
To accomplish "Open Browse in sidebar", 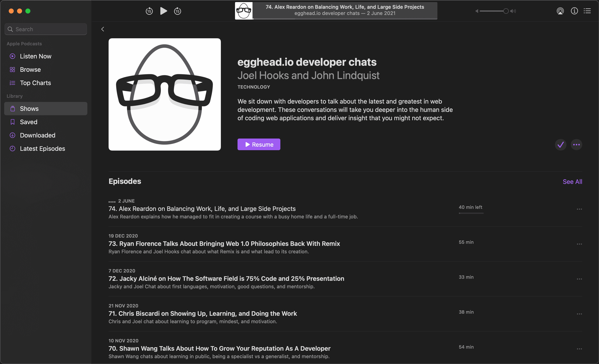I will (46, 69).
